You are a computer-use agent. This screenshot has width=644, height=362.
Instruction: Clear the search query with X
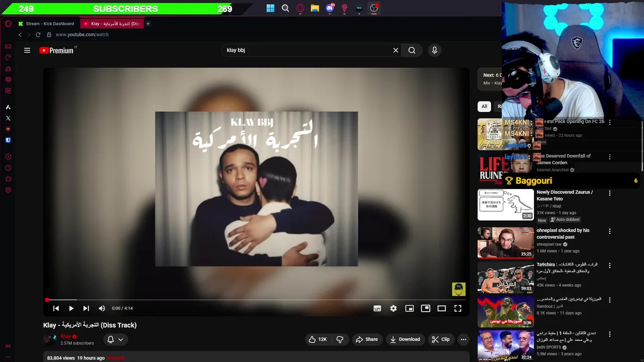pos(395,50)
